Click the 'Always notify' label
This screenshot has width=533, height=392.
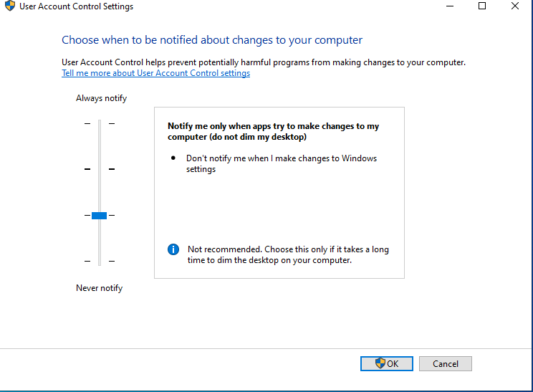101,98
